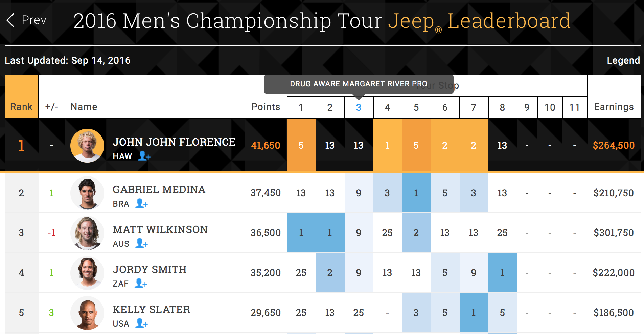Follow John John Florence via add icon
The width and height of the screenshot is (644, 334).
coord(144,156)
